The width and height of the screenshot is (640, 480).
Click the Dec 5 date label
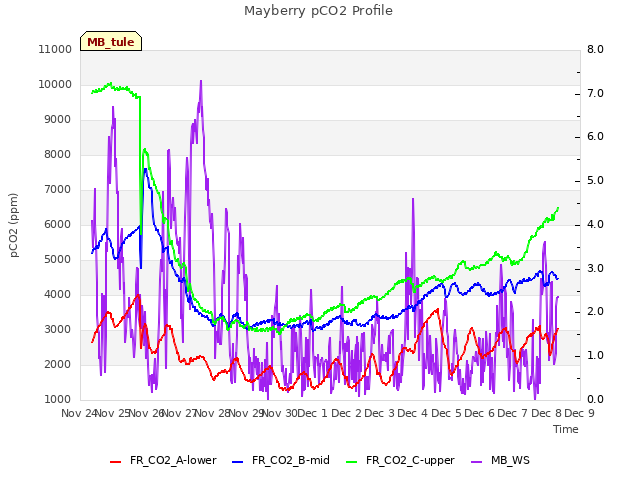(446, 413)
